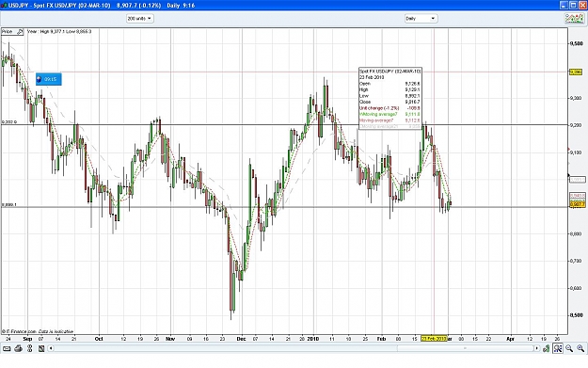Viewport: 588px width, 368px height.
Task: Close the USD/JPY chart window
Action: click(x=582, y=5)
